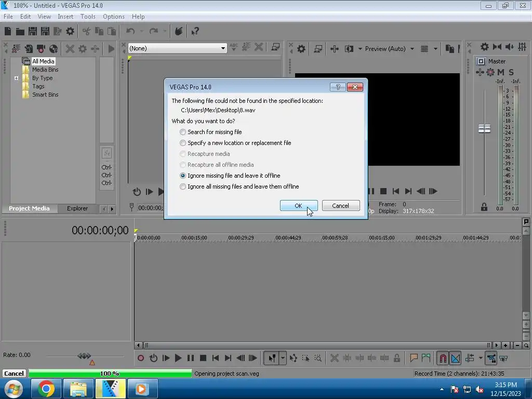532x399 pixels.
Task: Open project Properties gear icon in toolbar
Action: [70, 32]
